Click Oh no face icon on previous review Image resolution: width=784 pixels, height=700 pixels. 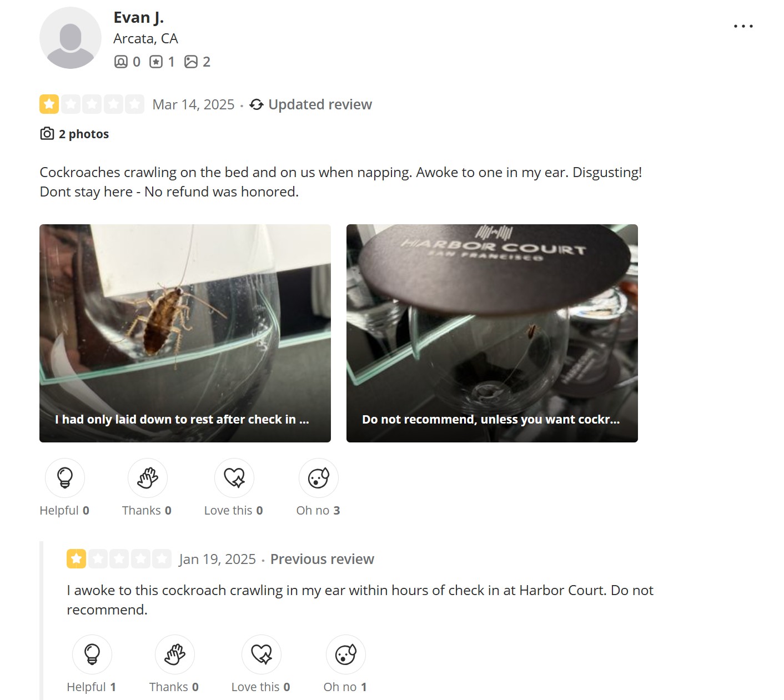pos(346,654)
